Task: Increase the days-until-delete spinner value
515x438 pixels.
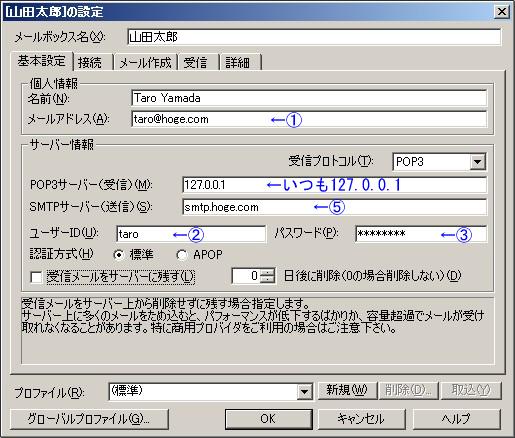Action: [267, 272]
